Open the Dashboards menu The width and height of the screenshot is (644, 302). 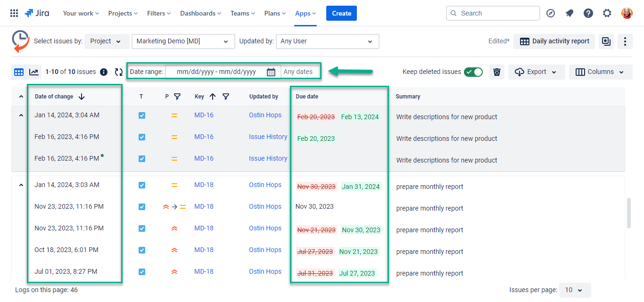tap(200, 13)
